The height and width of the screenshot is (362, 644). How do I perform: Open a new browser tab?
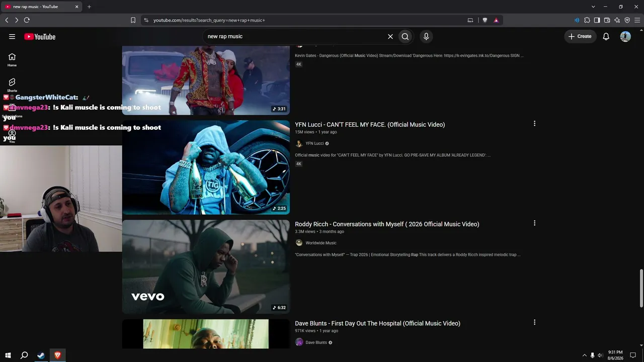click(89, 7)
